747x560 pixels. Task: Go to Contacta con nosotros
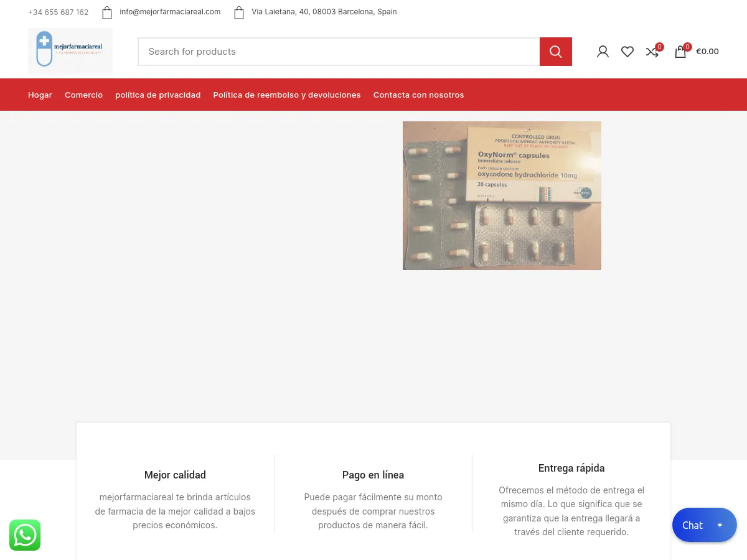tap(418, 95)
